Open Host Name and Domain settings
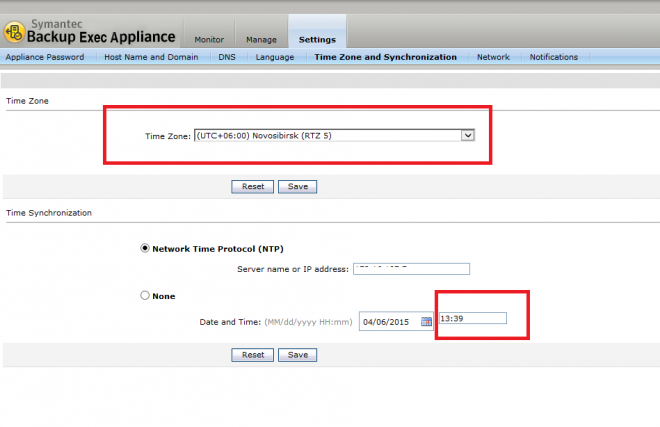 tap(151, 57)
